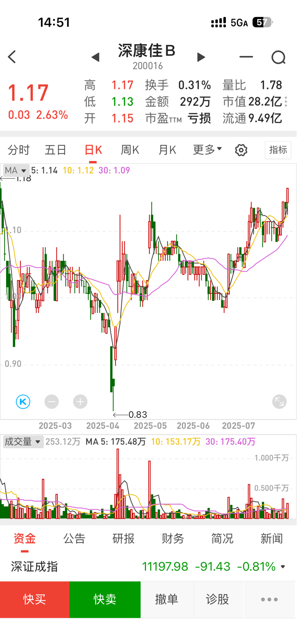Screen dimensions: 297x644
Task: Tap the stock code 200016
Action: (148, 66)
